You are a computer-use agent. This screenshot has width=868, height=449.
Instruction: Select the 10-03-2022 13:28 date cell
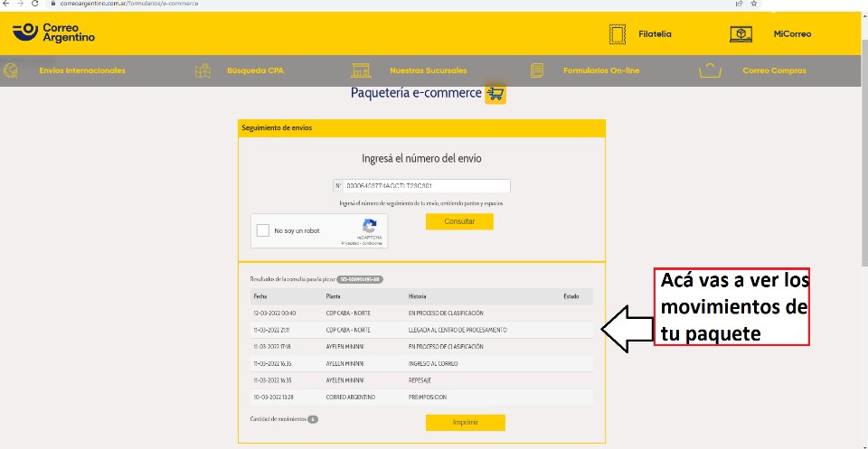(x=273, y=397)
